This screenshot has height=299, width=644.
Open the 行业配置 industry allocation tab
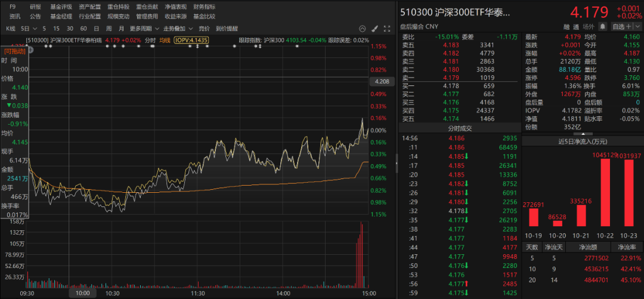click(90, 17)
